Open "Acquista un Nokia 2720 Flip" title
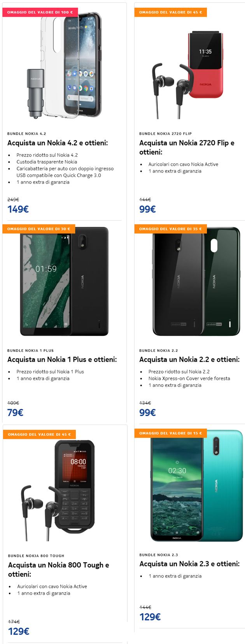 [x=187, y=147]
